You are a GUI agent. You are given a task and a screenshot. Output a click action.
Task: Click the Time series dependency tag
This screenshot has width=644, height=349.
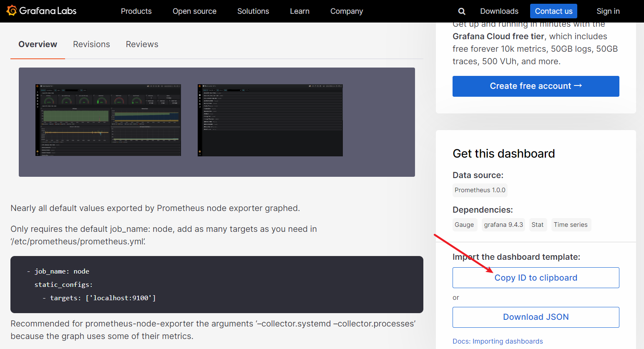pyautogui.click(x=571, y=225)
